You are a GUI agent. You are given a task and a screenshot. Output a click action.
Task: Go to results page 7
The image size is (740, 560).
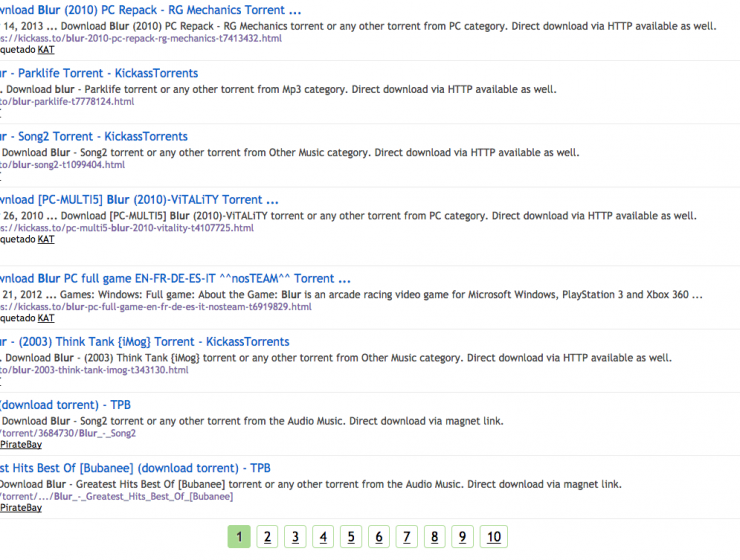[x=407, y=537]
